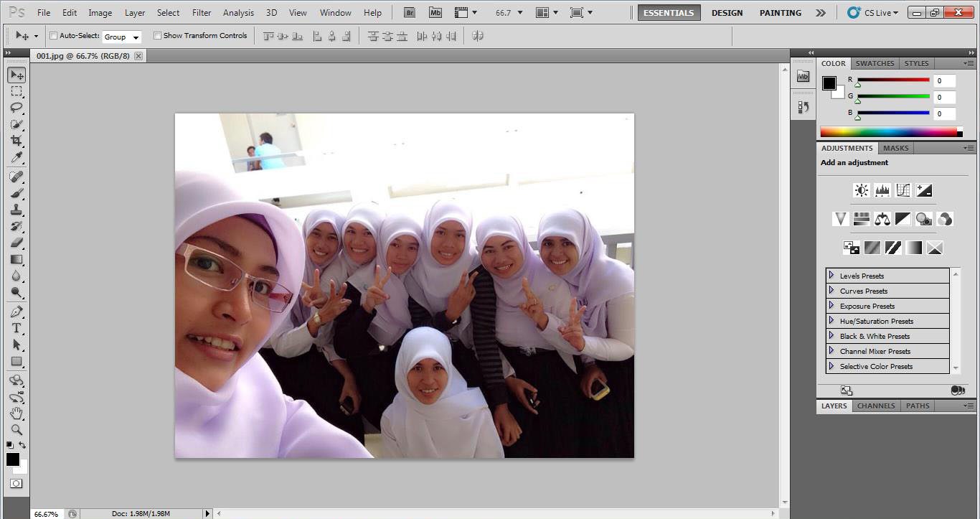980x519 pixels.
Task: Enable the Auto-Select checkbox
Action: [53, 36]
